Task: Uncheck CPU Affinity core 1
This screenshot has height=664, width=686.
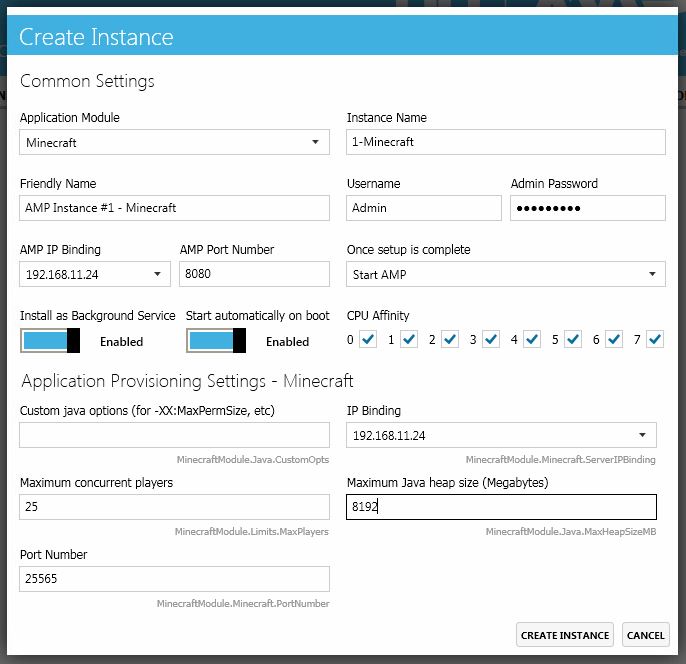Action: click(409, 339)
